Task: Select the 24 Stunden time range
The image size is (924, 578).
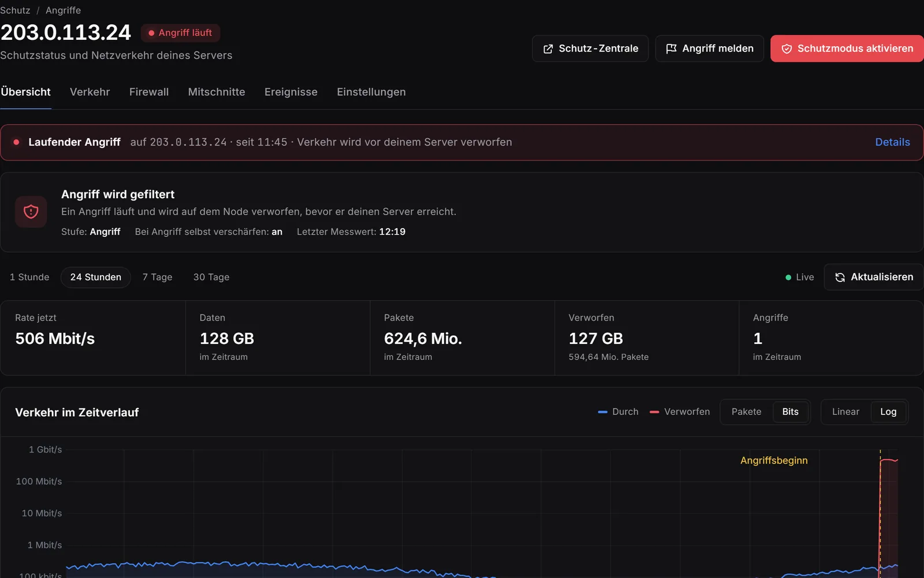Action: click(x=96, y=277)
